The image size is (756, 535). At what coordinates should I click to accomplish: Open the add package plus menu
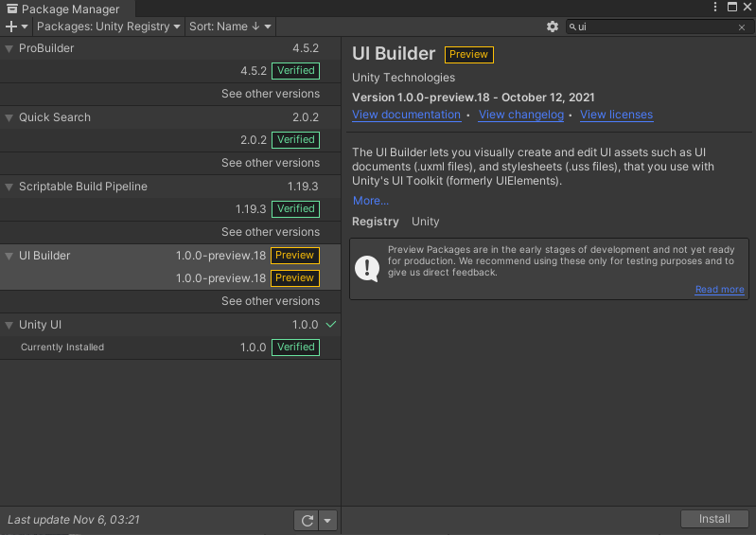click(16, 27)
